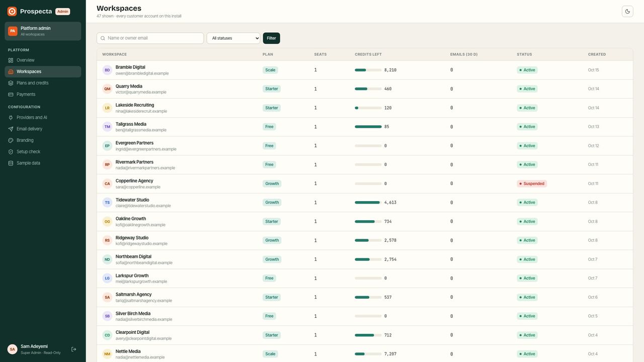The height and width of the screenshot is (362, 644).
Task: Open the Tidewater Studio workspace
Action: (x=132, y=200)
